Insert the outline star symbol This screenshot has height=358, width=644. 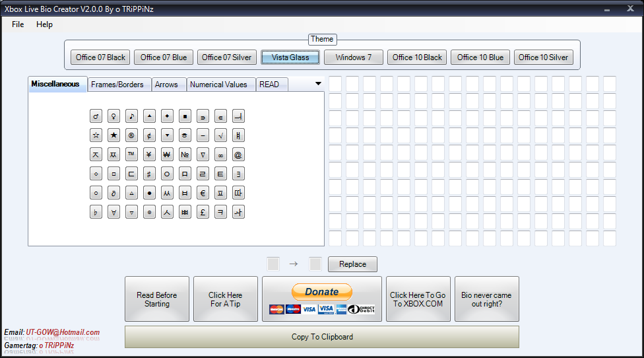pos(96,135)
